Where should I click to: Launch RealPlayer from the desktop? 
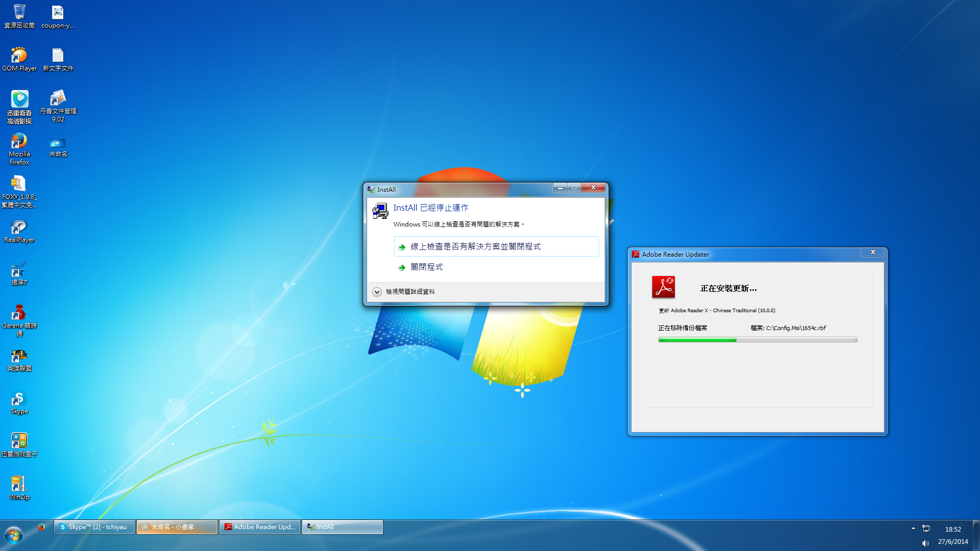19,231
